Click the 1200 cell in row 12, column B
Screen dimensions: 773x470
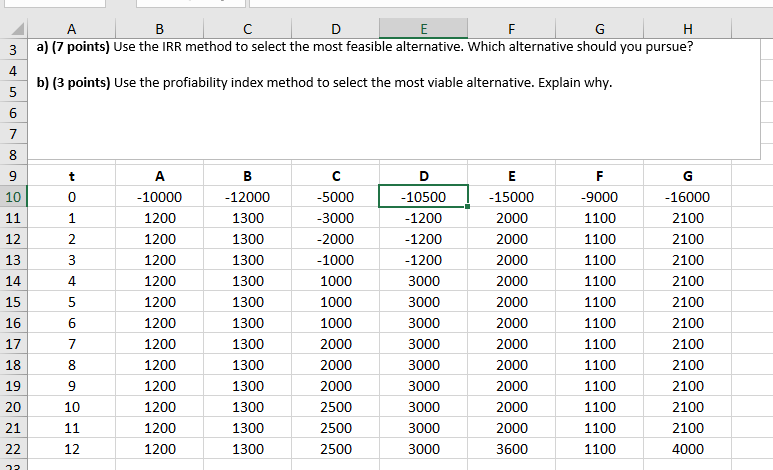point(160,239)
